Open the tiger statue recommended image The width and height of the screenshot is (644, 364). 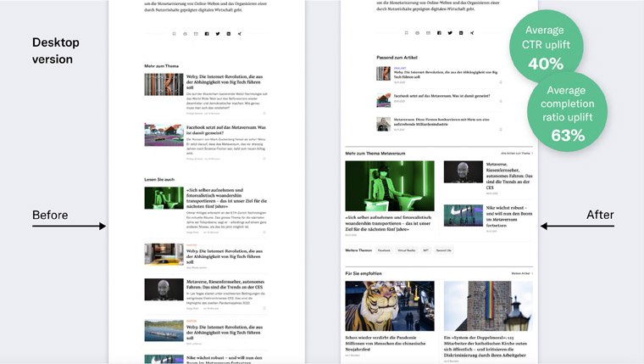click(389, 306)
